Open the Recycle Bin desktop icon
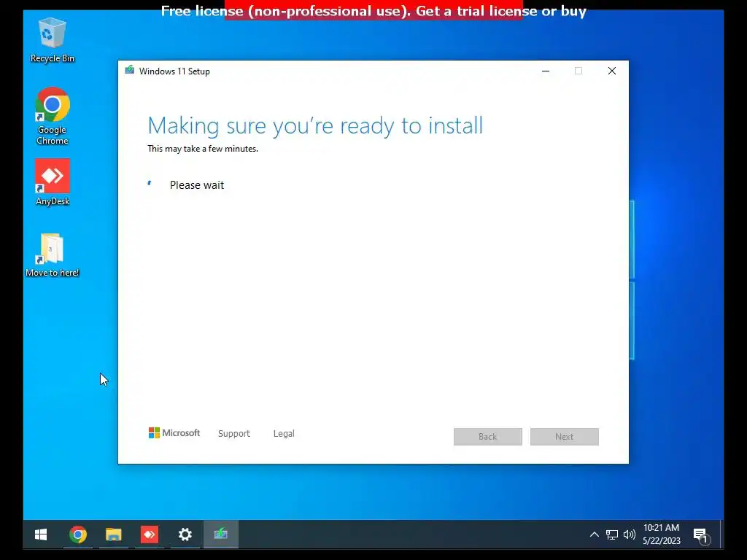Screen dimensions: 747x560 click(x=53, y=40)
